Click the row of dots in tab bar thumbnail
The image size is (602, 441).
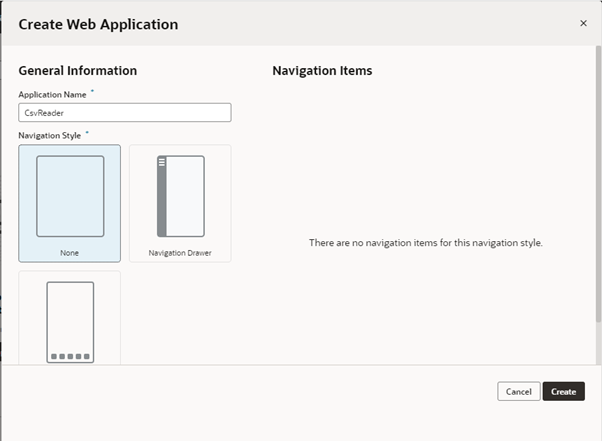70,357
